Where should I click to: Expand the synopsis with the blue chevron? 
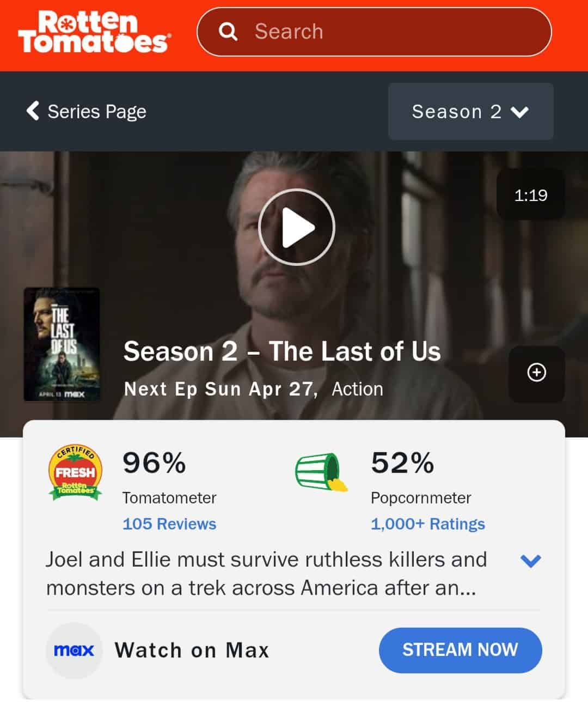pos(530,561)
